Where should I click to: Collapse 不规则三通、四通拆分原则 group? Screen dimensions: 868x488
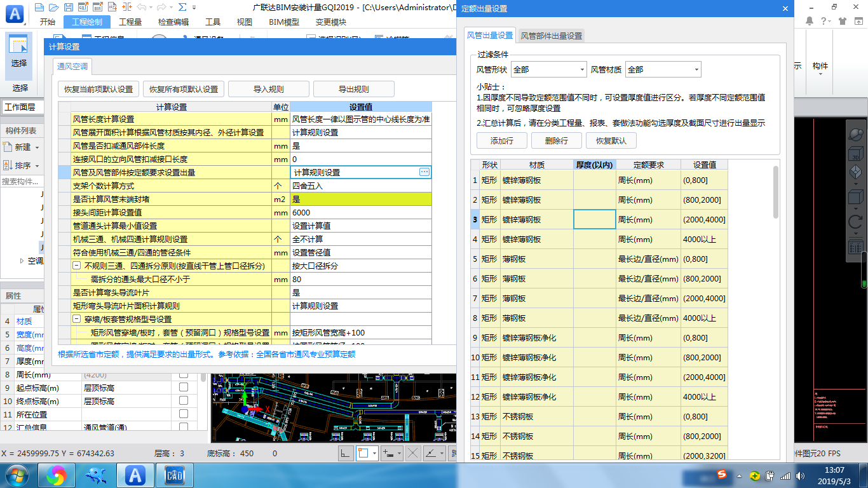pos(77,266)
